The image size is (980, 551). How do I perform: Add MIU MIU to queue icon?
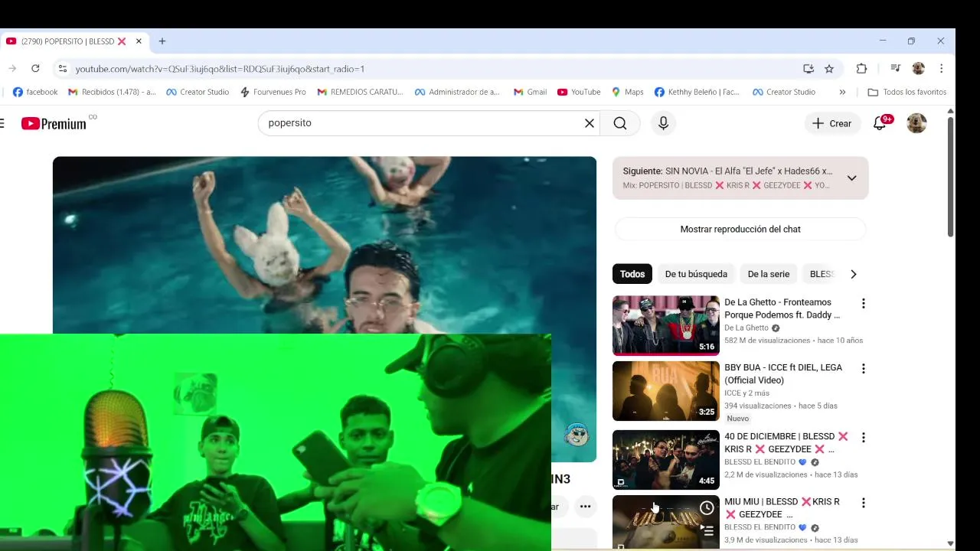coord(707,530)
